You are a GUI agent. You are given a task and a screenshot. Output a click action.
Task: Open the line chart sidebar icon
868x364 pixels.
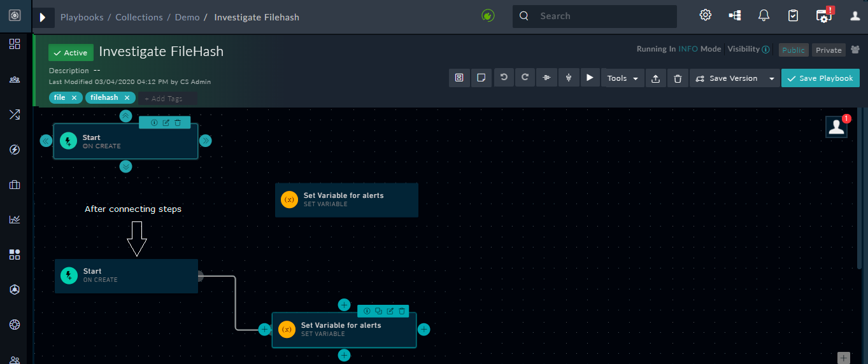(x=14, y=220)
